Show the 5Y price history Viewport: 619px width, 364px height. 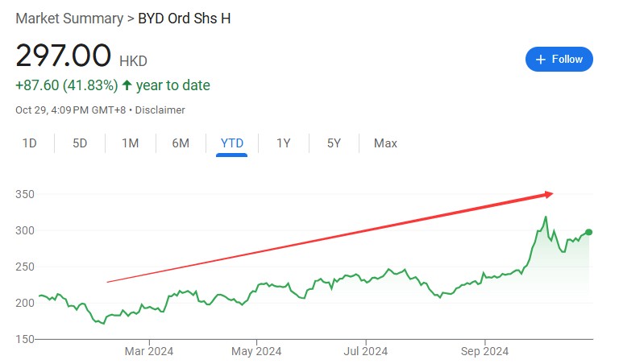[x=334, y=143]
